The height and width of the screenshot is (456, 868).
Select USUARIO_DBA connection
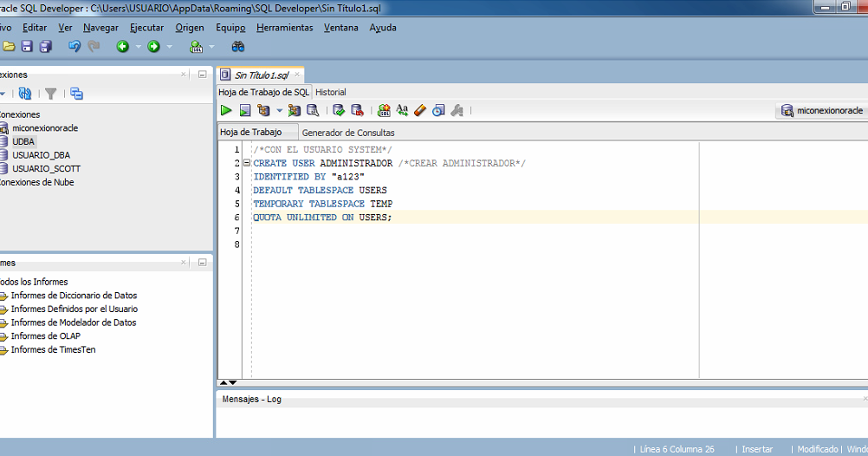click(x=41, y=155)
